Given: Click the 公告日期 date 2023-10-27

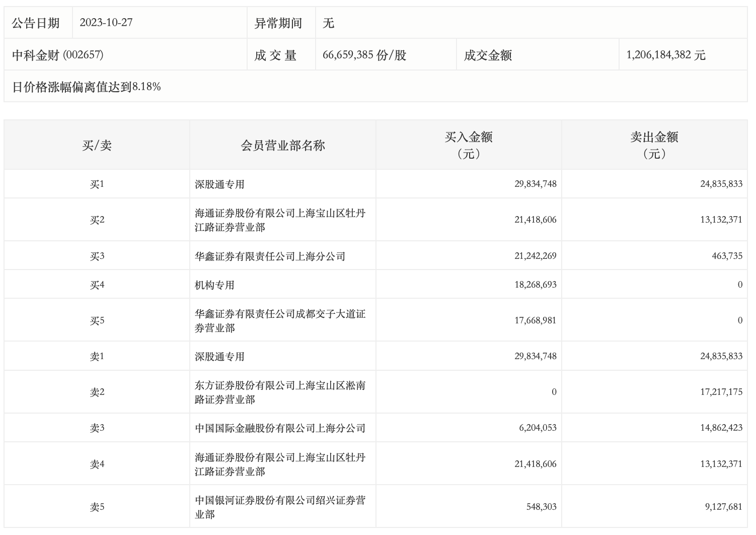Looking at the screenshot, I should point(106,23).
